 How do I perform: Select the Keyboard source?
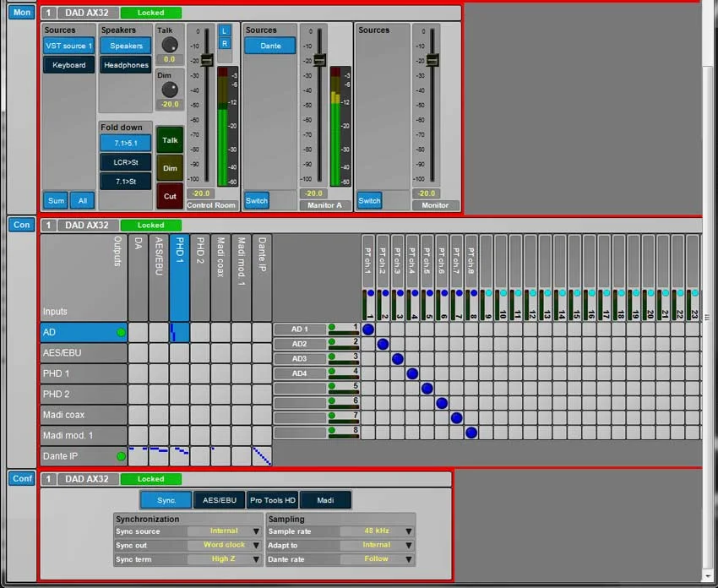[x=68, y=65]
